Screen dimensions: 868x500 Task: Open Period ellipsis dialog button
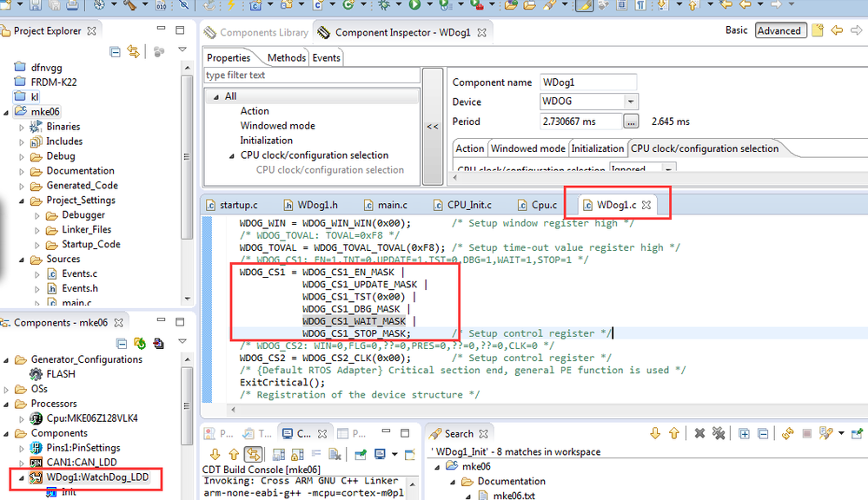tap(631, 122)
